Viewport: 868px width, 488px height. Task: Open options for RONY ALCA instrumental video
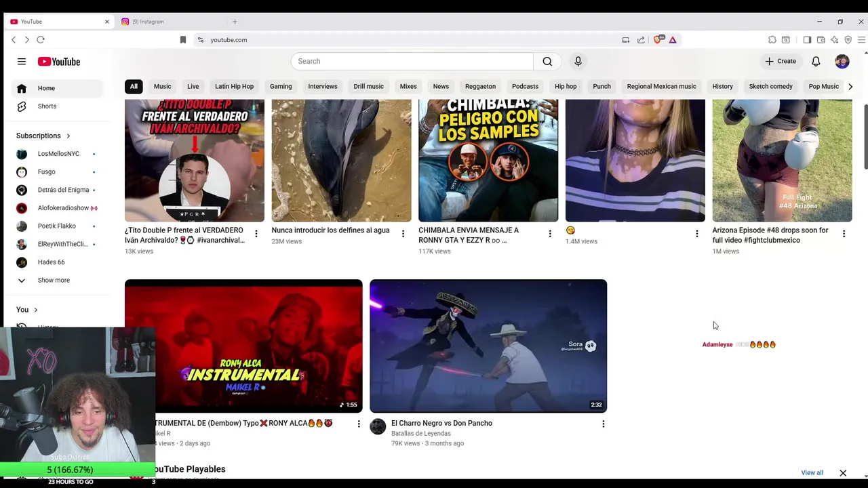[359, 424]
